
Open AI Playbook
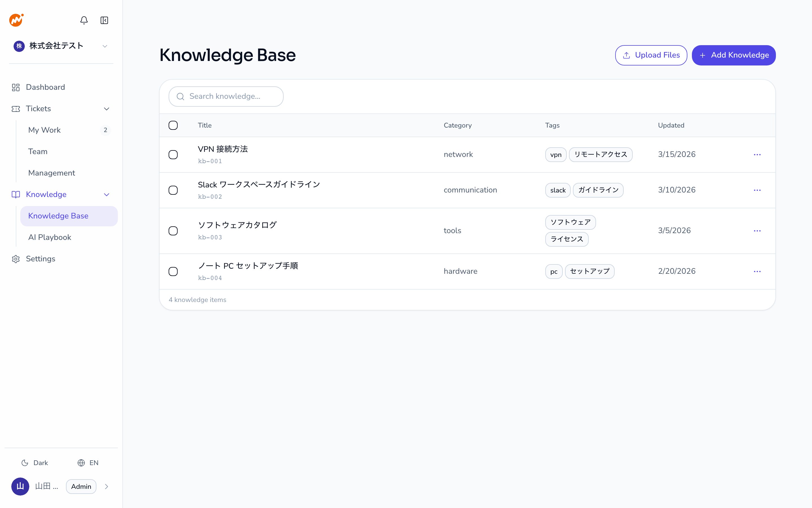click(69, 238)
